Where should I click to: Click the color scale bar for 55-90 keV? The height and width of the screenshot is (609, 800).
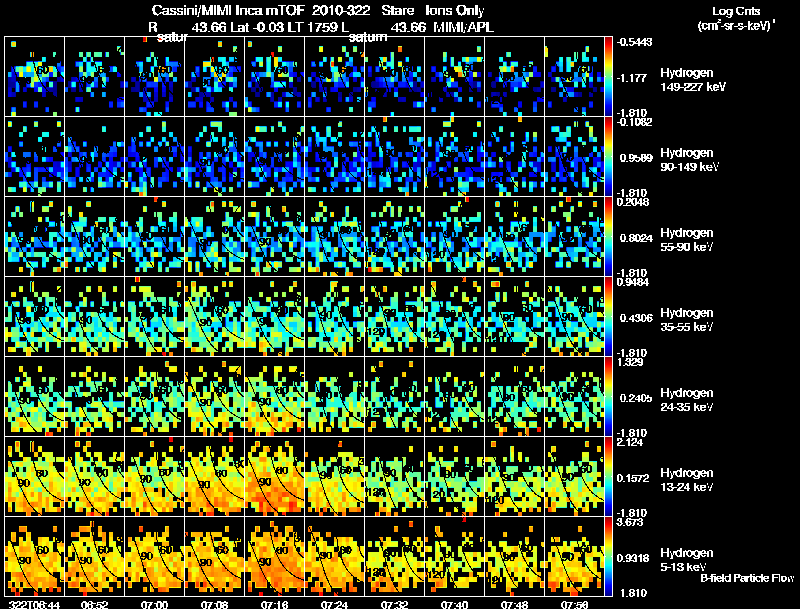608,236
